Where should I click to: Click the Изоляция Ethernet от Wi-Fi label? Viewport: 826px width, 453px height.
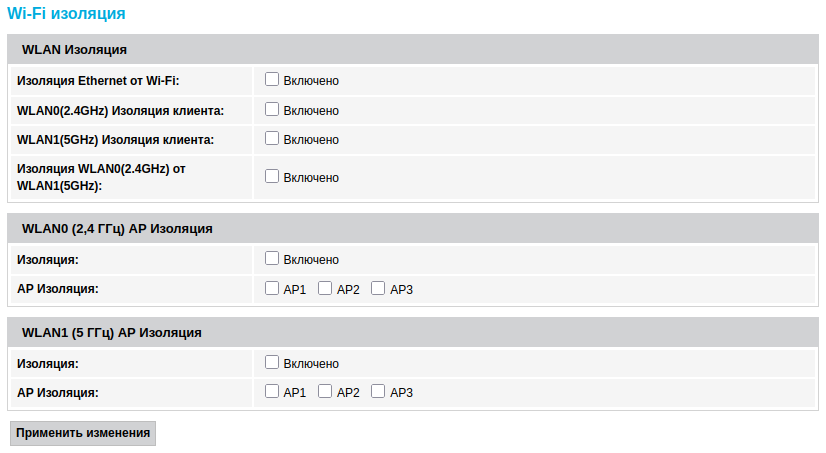point(98,81)
